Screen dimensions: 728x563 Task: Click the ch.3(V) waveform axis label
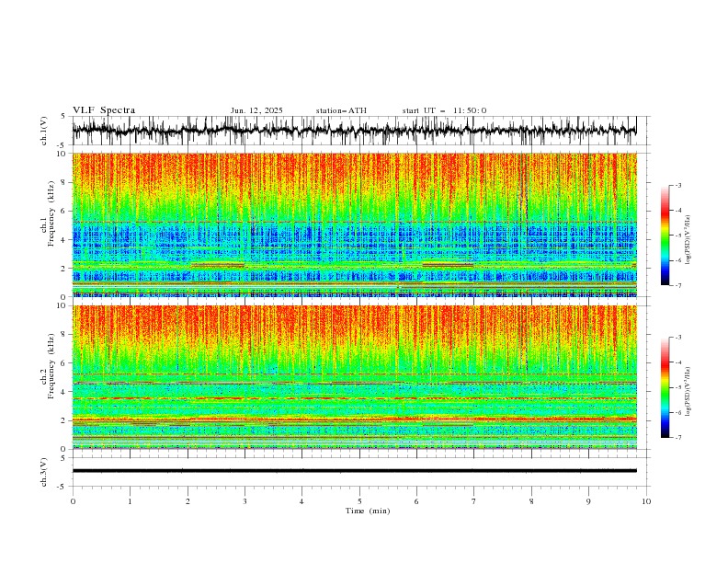pos(44,472)
